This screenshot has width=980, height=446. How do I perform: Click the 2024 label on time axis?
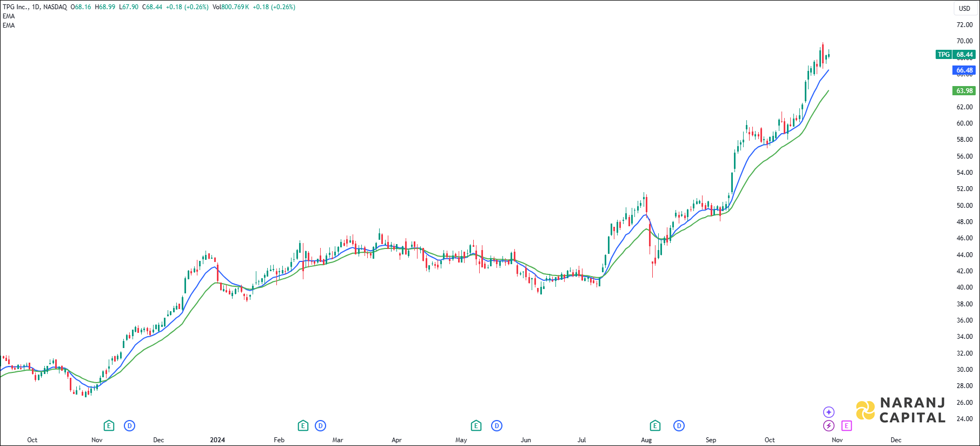click(x=217, y=440)
